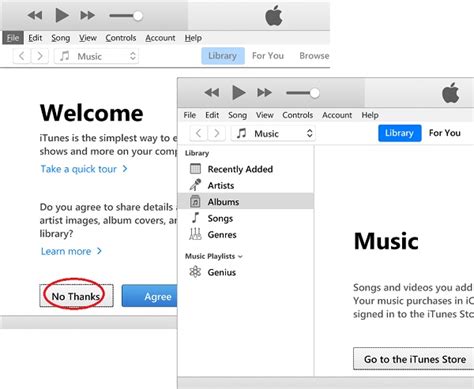Click Apple logo in back iTunes window
The height and width of the screenshot is (389, 474).
tap(274, 16)
